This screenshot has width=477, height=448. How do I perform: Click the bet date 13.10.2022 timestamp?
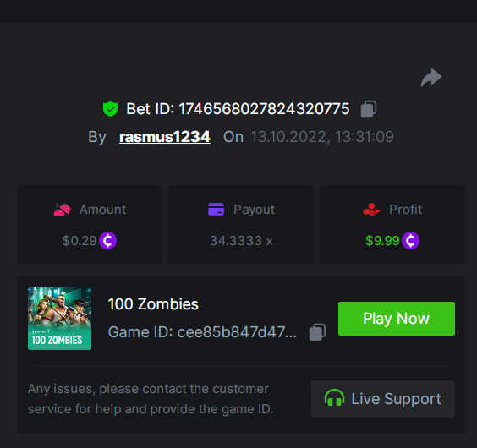[322, 137]
